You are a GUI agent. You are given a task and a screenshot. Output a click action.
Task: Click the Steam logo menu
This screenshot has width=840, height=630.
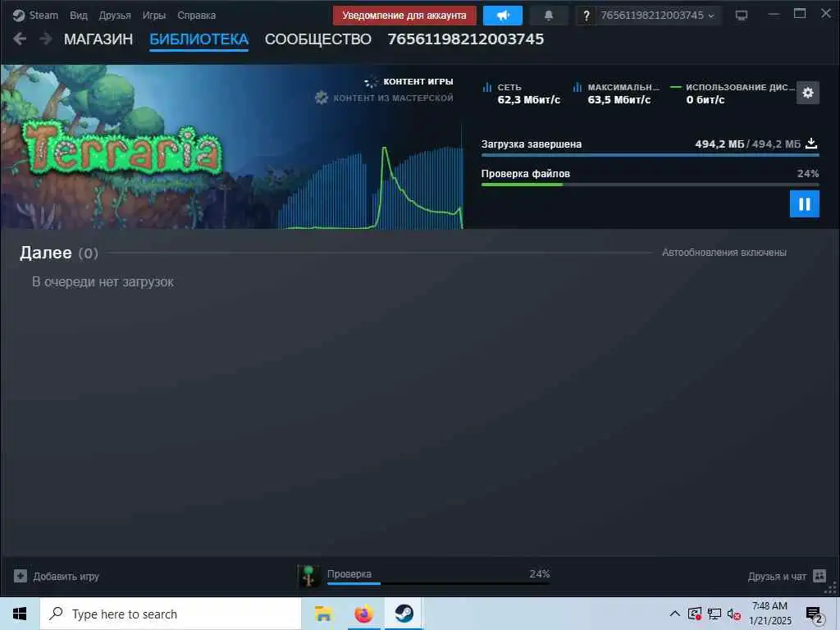35,15
